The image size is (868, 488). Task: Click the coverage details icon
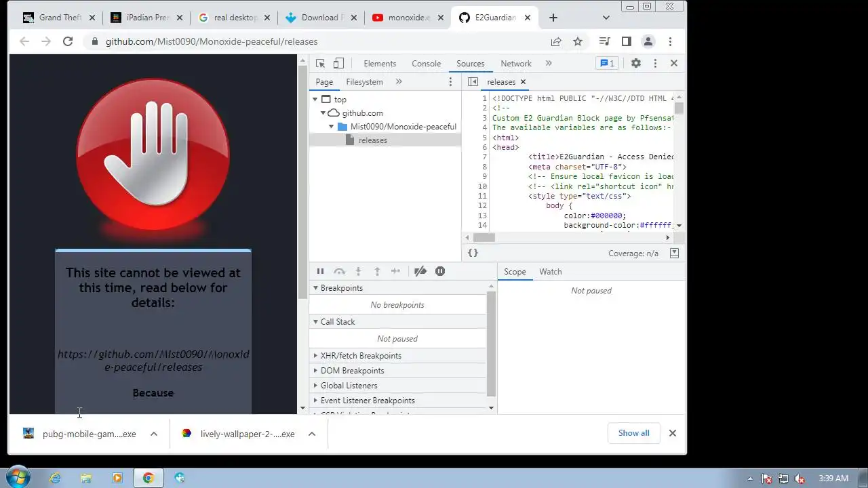(674, 253)
